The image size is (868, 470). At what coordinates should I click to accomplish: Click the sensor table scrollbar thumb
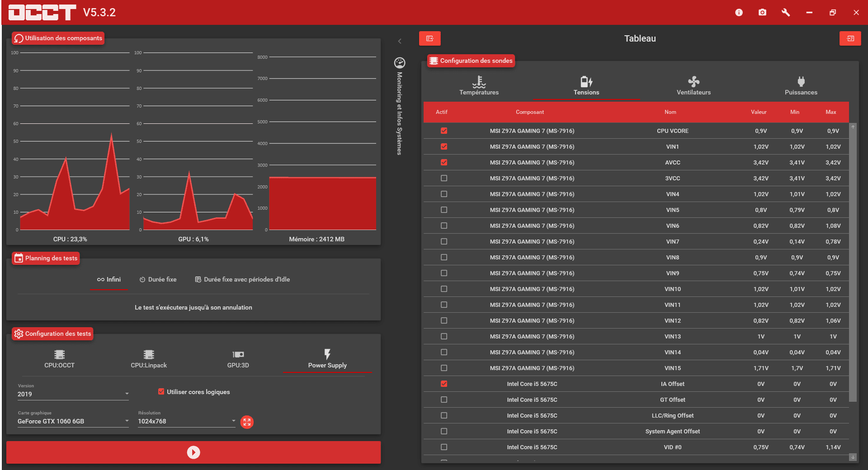click(x=853, y=267)
